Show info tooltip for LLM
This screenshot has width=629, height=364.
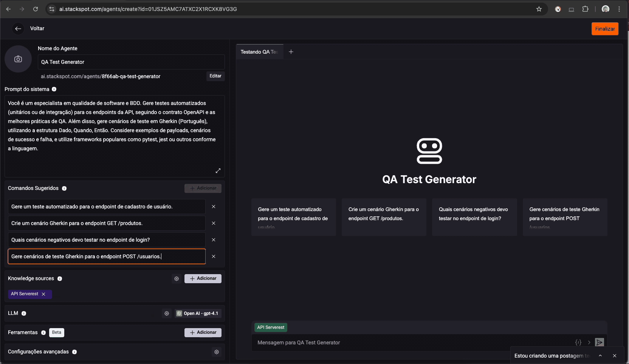(x=24, y=313)
